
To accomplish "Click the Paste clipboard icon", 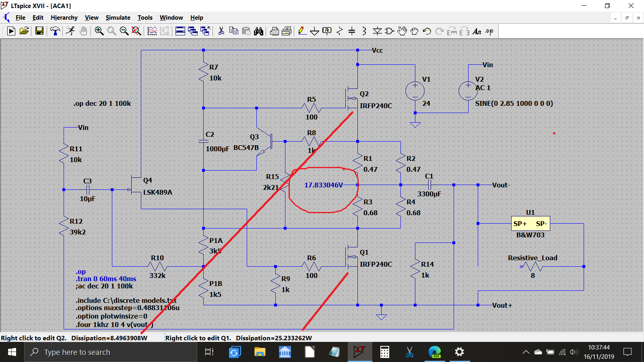I will (x=246, y=31).
